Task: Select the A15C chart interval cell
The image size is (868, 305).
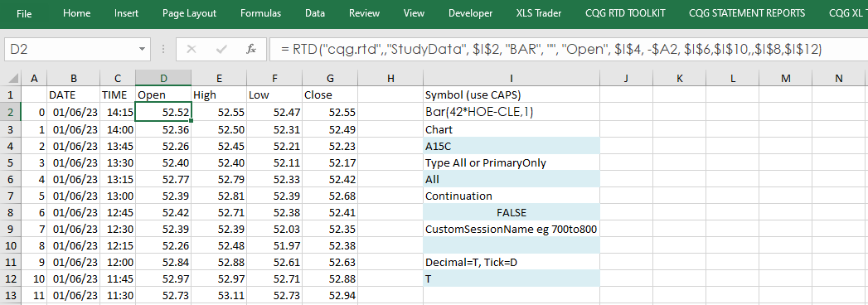Action: 511,146
